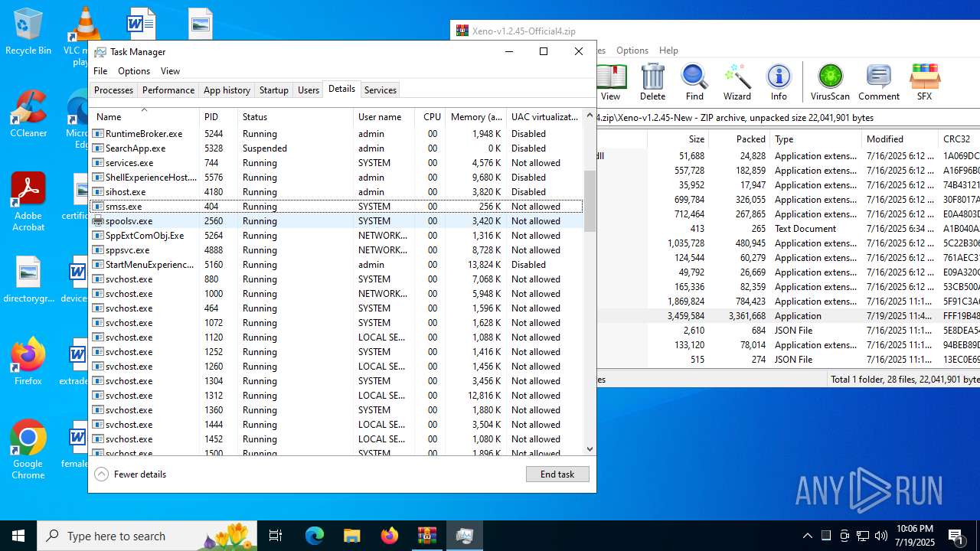Screen dimensions: 980x551
Task: Open Recycle Bin desktop icon
Action: pyautogui.click(x=28, y=32)
